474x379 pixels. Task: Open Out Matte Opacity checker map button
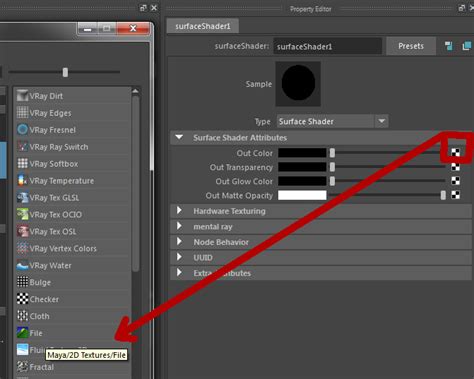click(455, 195)
